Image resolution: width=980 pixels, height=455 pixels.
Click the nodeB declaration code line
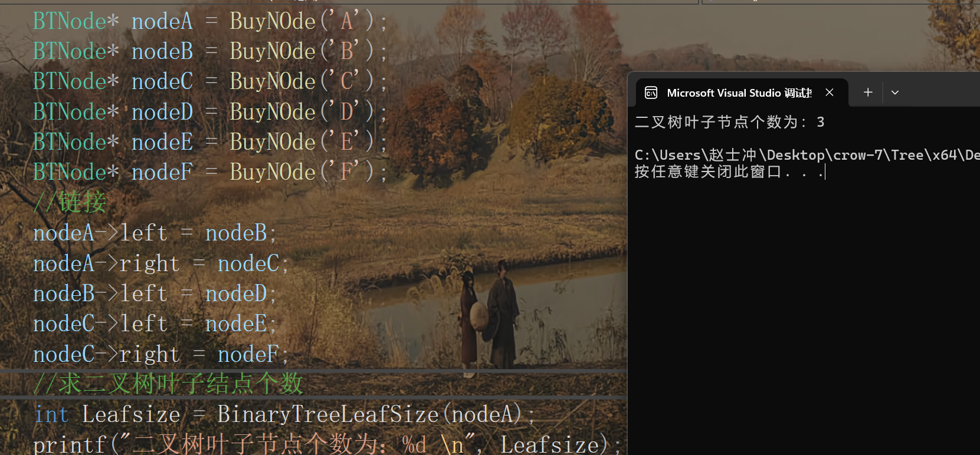click(x=210, y=51)
